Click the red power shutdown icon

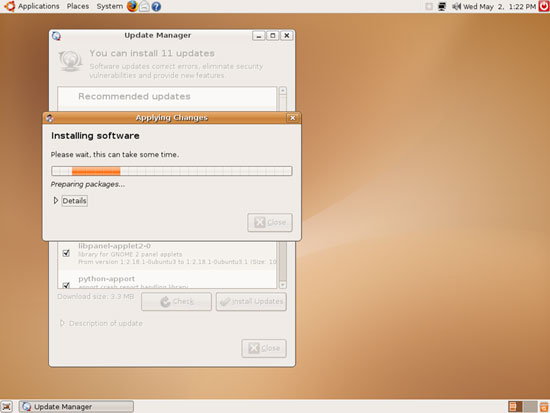544,6
